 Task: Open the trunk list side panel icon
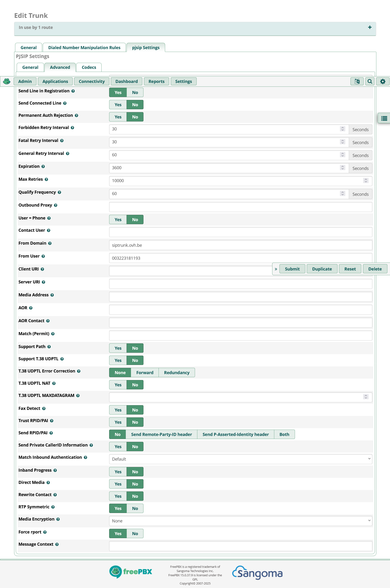point(384,118)
